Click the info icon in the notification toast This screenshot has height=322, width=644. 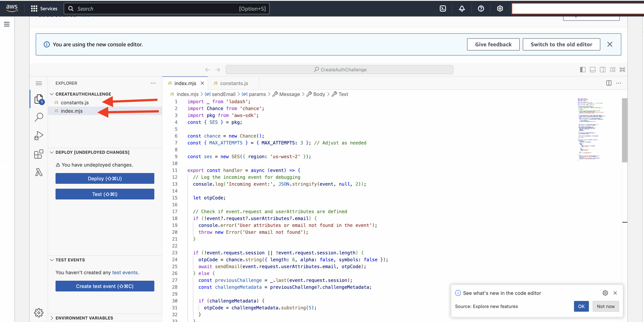[x=458, y=293]
